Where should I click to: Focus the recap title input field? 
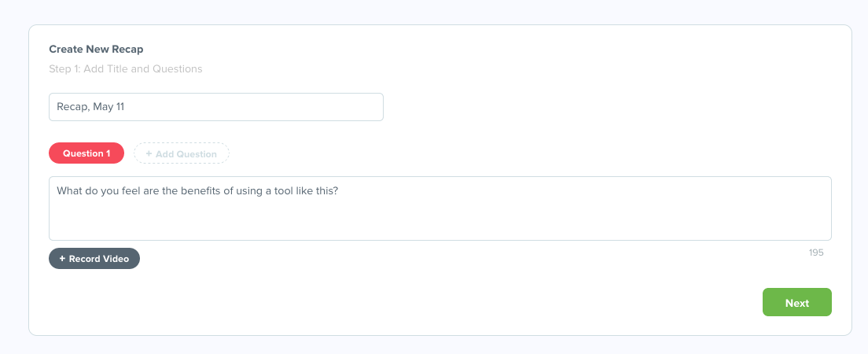point(215,107)
